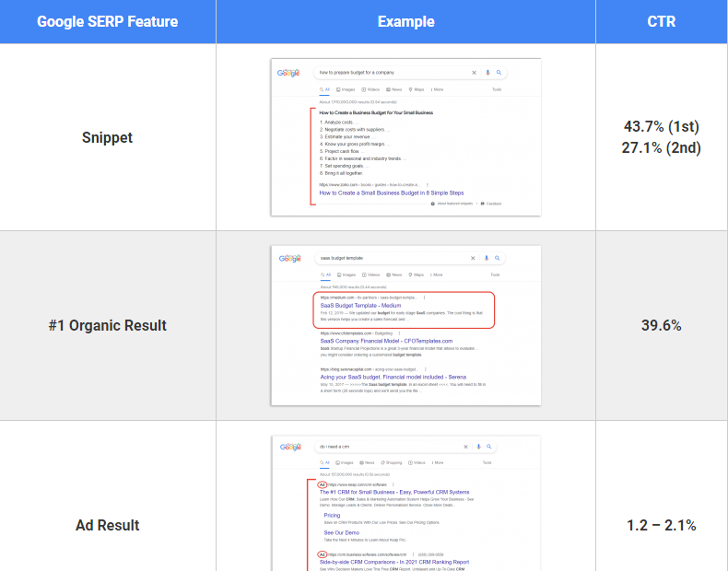Clear the 'how to prepare budget' search query
Image resolution: width=728 pixels, height=571 pixels.
coord(474,73)
